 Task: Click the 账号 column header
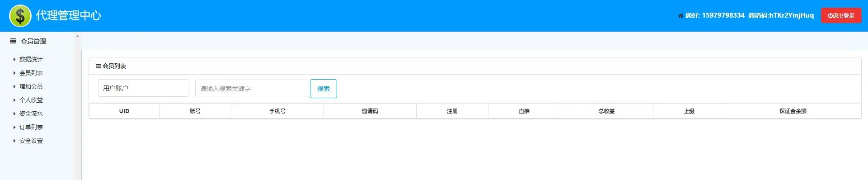(x=195, y=111)
